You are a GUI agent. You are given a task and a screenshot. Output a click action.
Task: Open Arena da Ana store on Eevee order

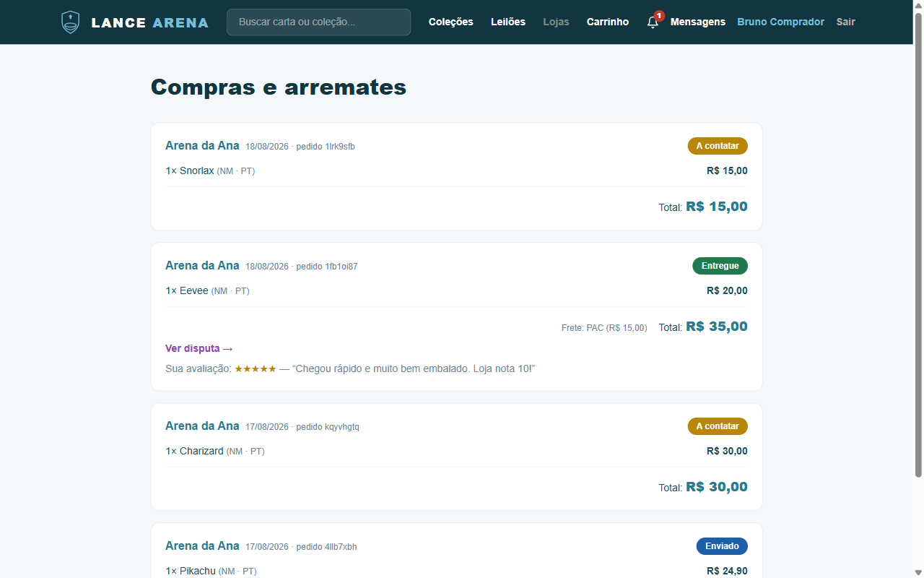click(202, 265)
